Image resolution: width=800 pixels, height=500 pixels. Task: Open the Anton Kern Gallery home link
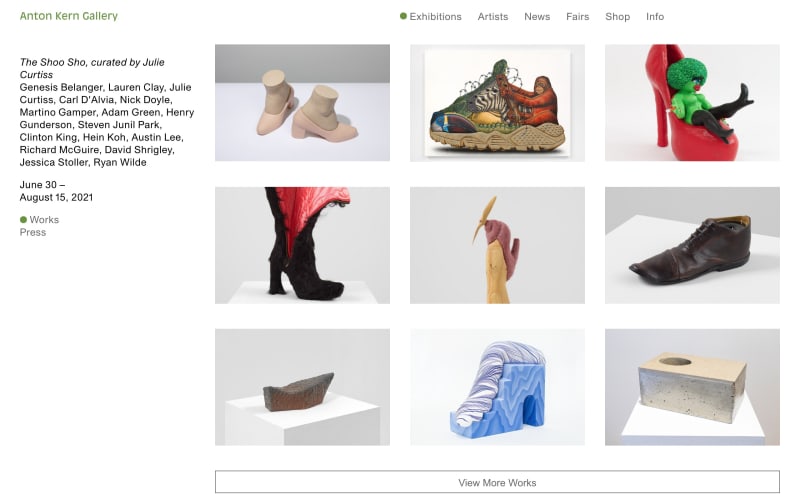(69, 16)
